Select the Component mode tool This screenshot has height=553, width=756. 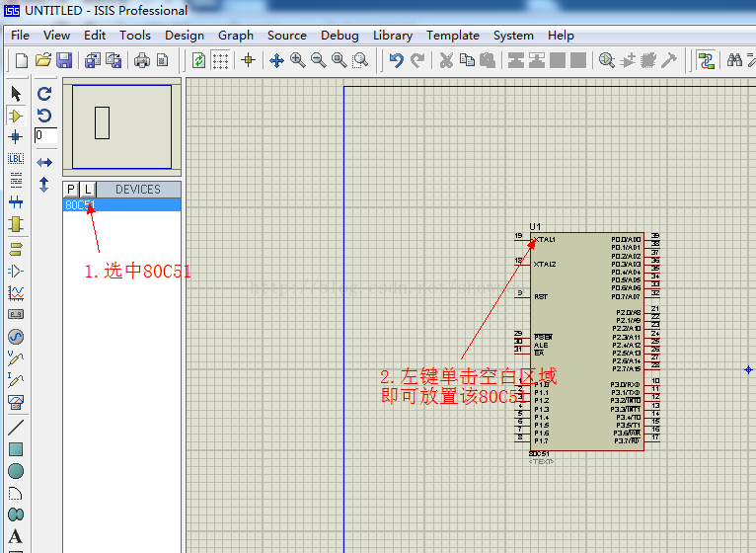tap(16, 116)
